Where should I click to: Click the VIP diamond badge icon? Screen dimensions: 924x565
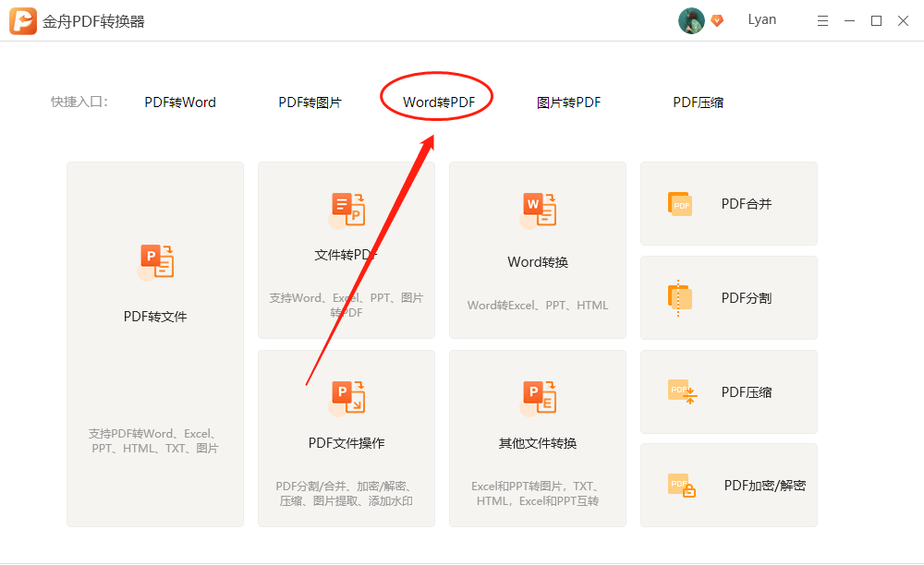pos(717,20)
